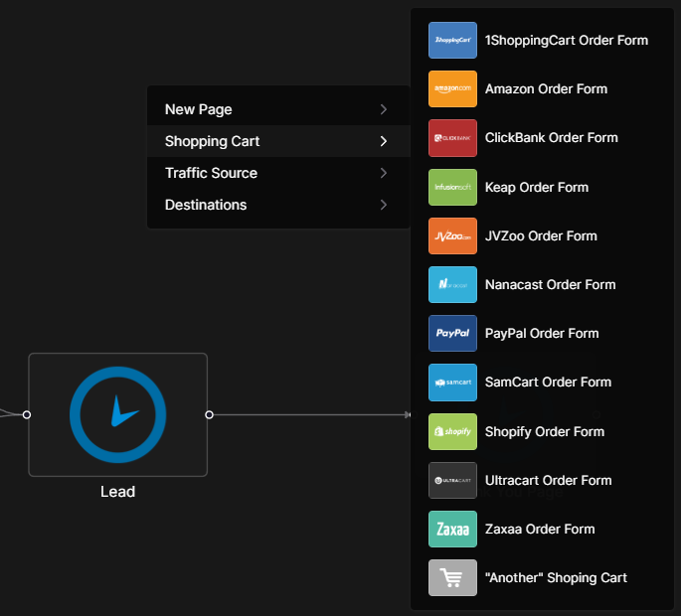Select the Shopping Cart menu entry
Viewport: 681px width, 616px height.
tap(278, 141)
